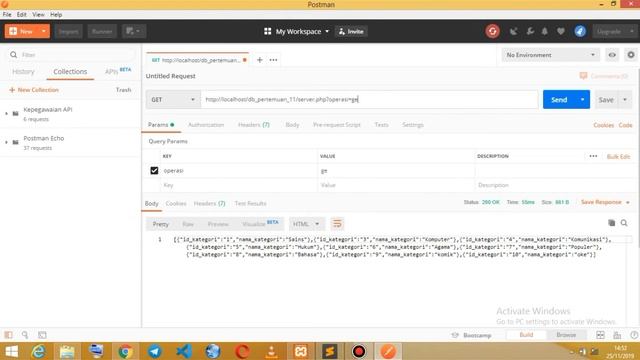Click the Send button
This screenshot has width=640, height=360.
[x=559, y=100]
